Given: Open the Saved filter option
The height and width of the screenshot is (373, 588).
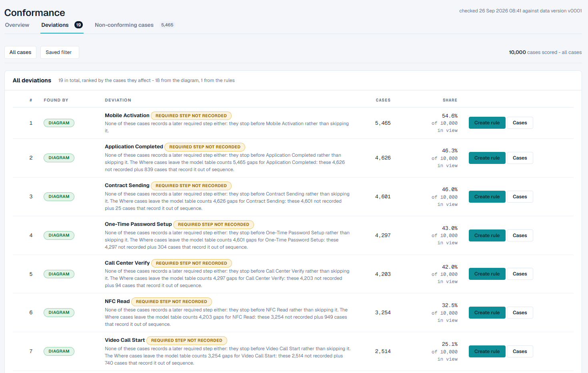Looking at the screenshot, I should tap(59, 52).
